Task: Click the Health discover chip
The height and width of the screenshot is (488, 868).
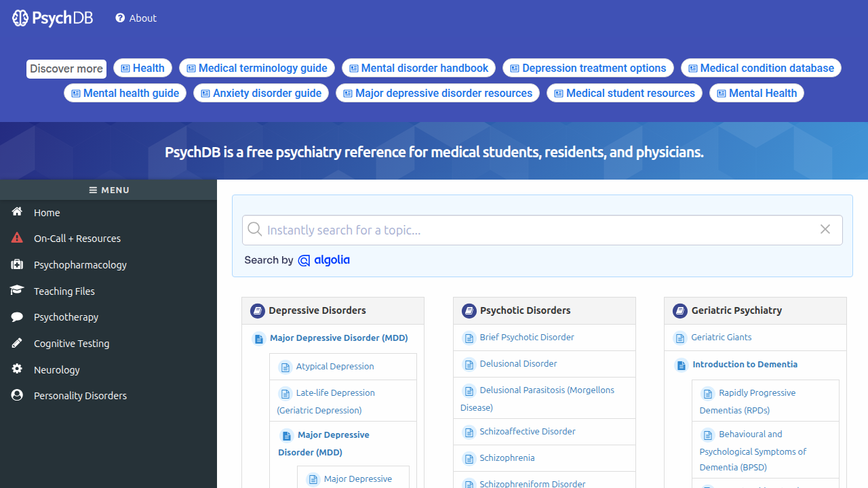Action: [x=142, y=68]
